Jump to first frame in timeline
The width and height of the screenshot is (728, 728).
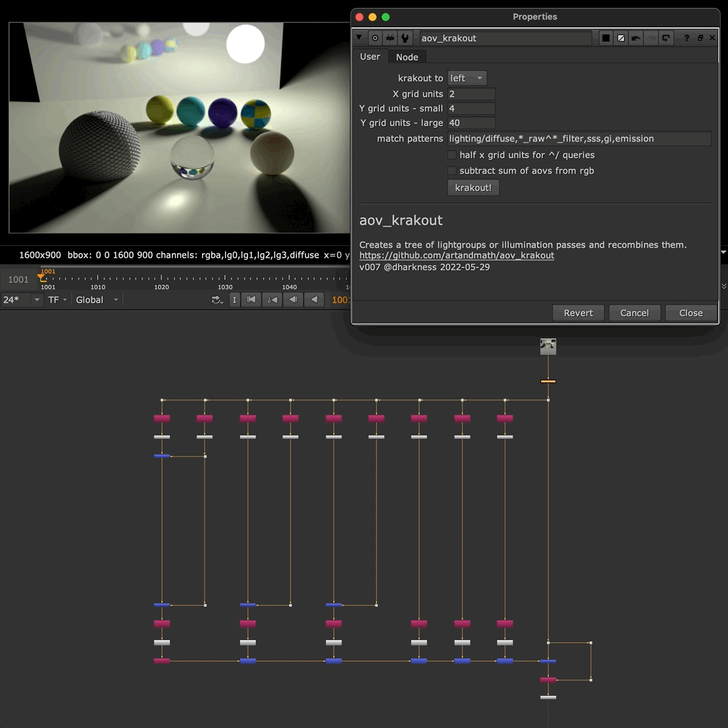[251, 300]
